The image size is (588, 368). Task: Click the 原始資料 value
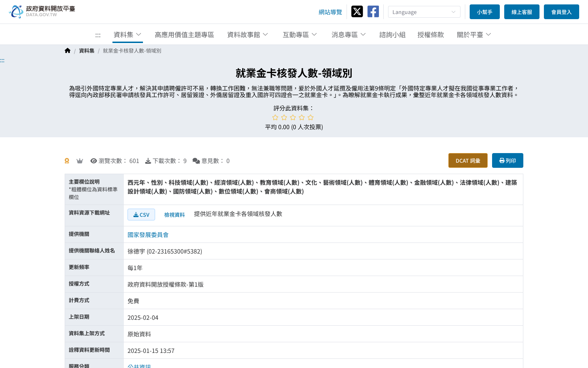139,334
